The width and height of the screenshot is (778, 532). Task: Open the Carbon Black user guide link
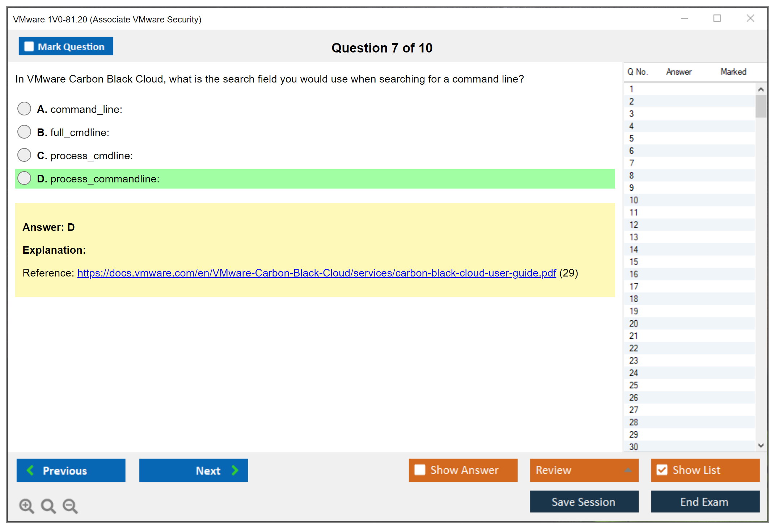point(317,273)
